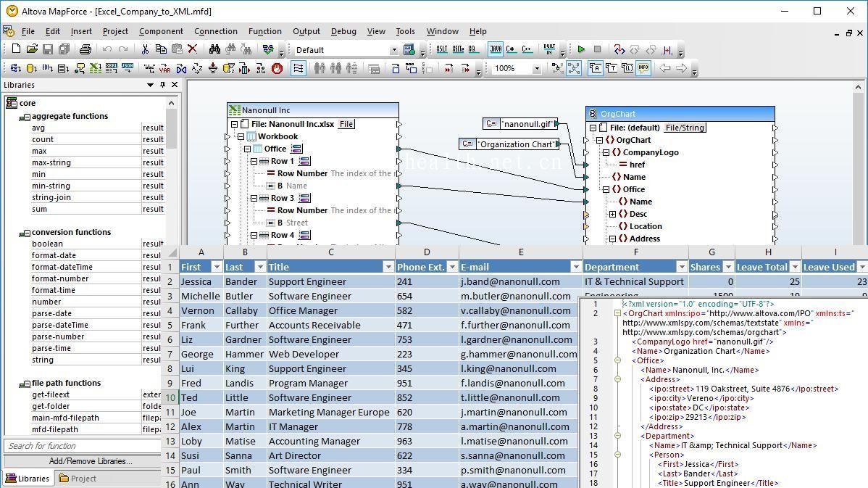Open the Title column filter dropdown
Image resolution: width=868 pixels, height=488 pixels.
click(388, 267)
